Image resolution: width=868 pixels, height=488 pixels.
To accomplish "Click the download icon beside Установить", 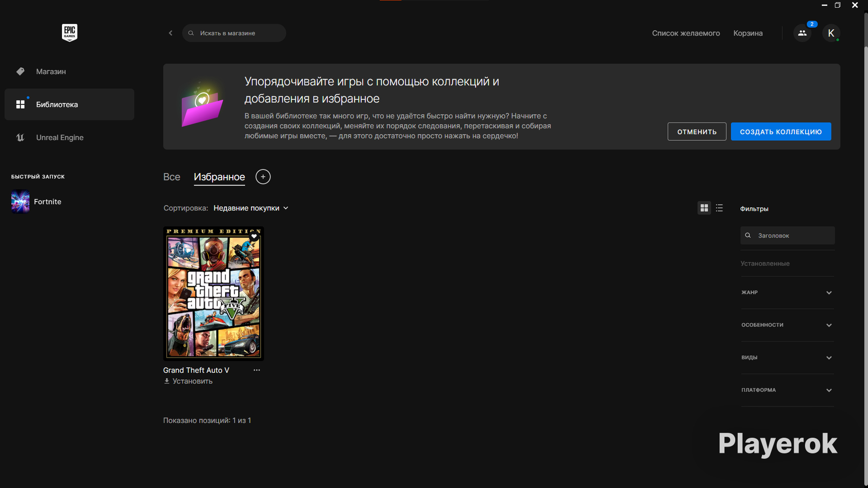I will click(166, 381).
